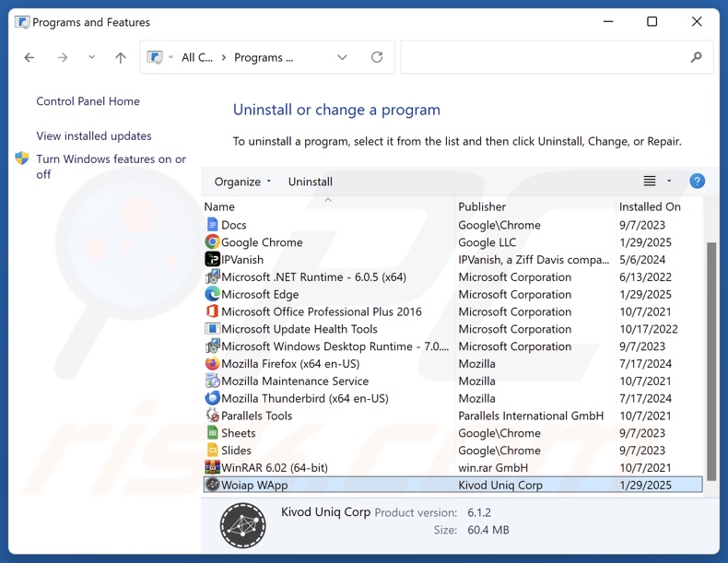Click the Microsoft Edge icon
Image resolution: width=728 pixels, height=563 pixels.
point(212,294)
